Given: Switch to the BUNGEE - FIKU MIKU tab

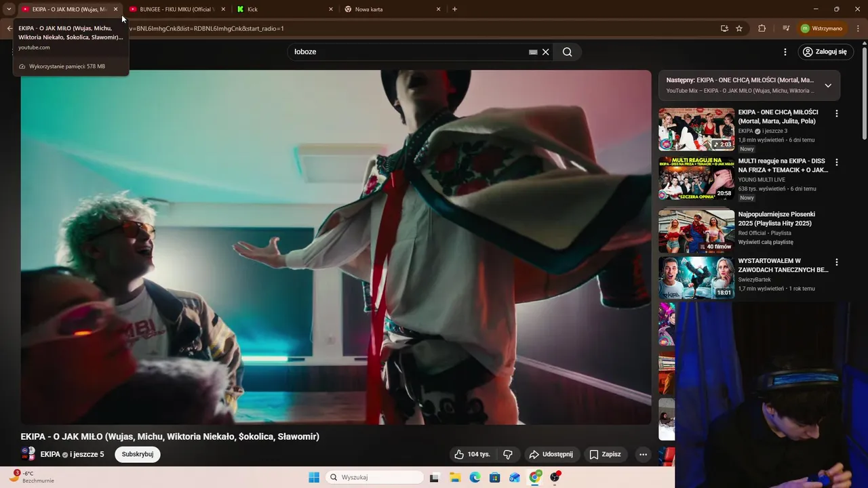Looking at the screenshot, I should click(177, 9).
